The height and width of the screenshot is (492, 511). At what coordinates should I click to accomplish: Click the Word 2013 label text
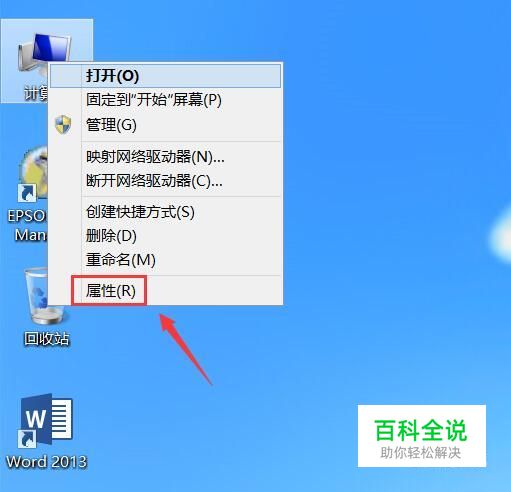[47, 462]
